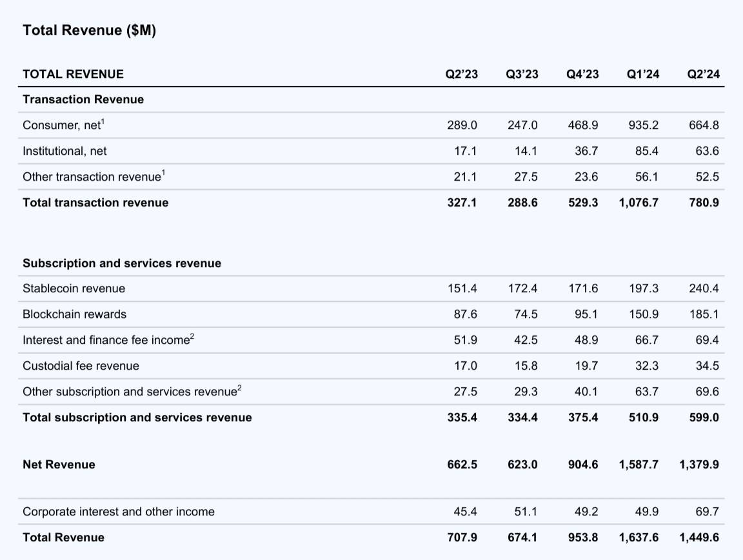This screenshot has height=560, width=743.
Task: Select the 'Blockchain rewards' row label
Action: click(x=74, y=314)
